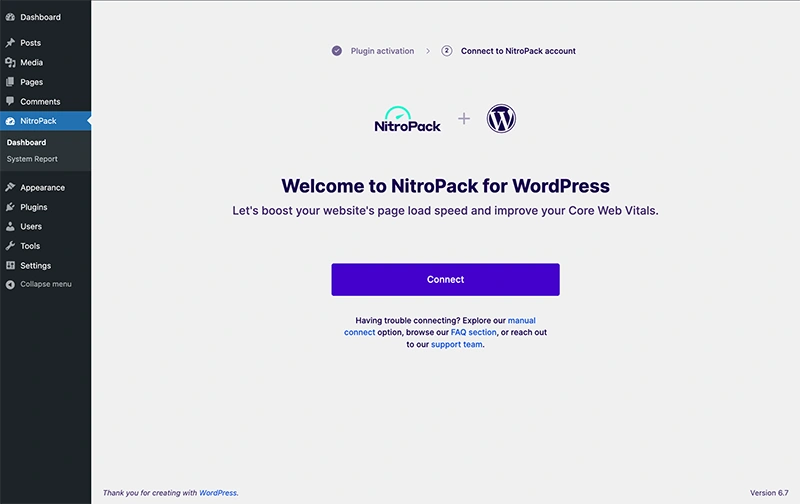
Task: Open the NitroPack menu item
Action: coord(38,121)
